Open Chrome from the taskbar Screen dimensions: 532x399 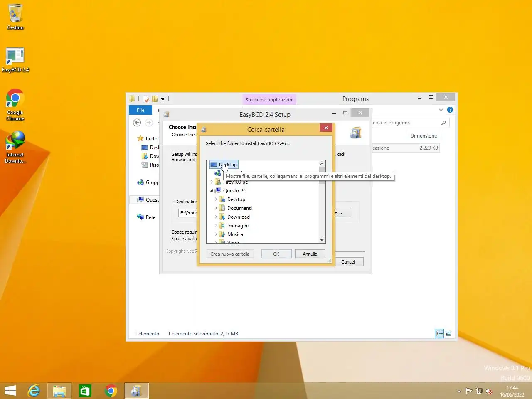[x=111, y=391]
